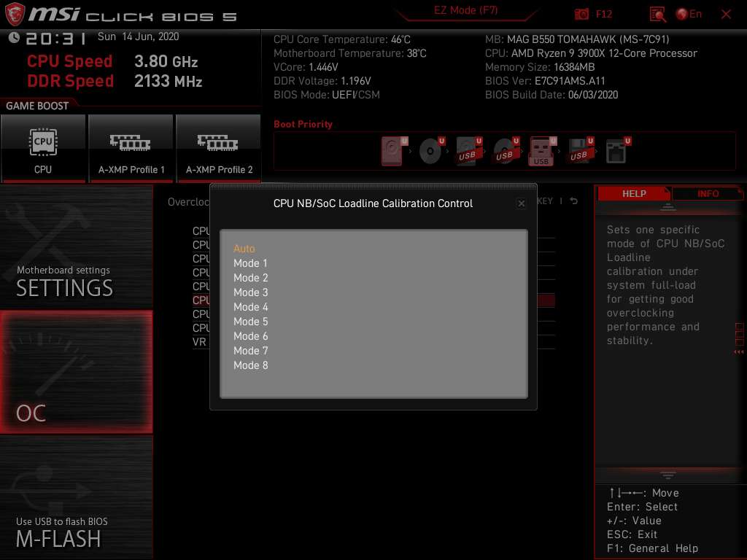The image size is (747, 560).
Task: Select the USB key boot device icon
Action: coord(542,151)
